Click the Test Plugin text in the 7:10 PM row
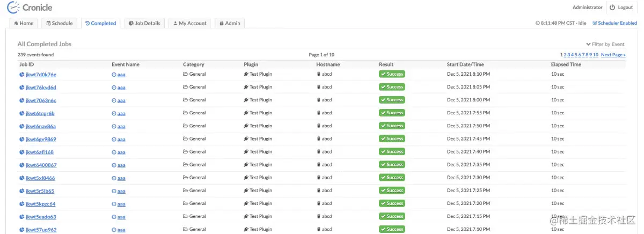Viewport: 644px width, 234px height. [261, 229]
